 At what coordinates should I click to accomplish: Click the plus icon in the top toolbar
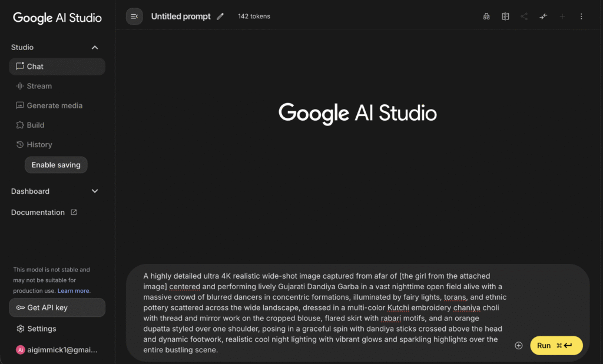pyautogui.click(x=562, y=16)
